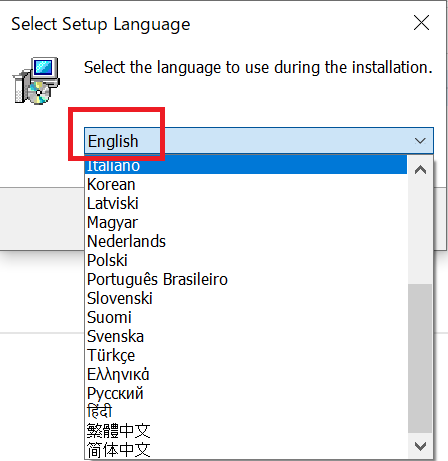Click the list scrollbar up arrow
The width and height of the screenshot is (448, 461).
(x=420, y=170)
